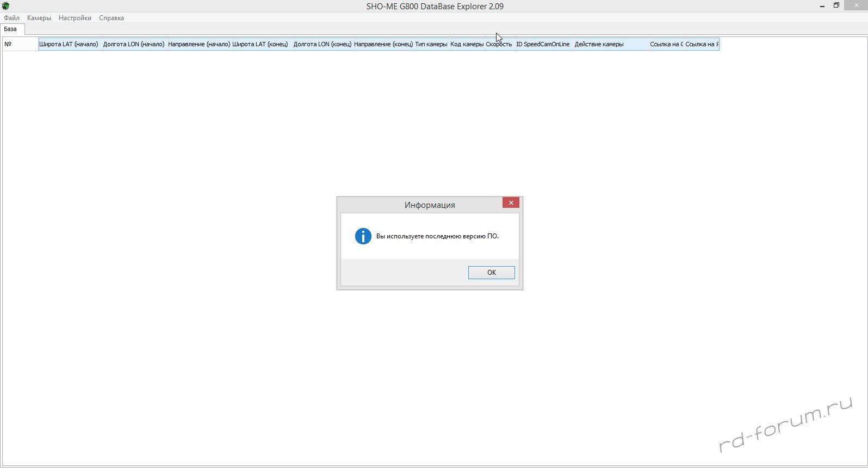Click the Скорость column header
This screenshot has width=868, height=468.
click(x=500, y=44)
